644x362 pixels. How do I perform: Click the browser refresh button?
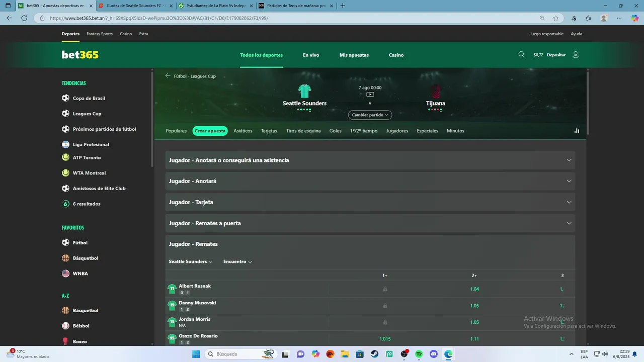(24, 18)
